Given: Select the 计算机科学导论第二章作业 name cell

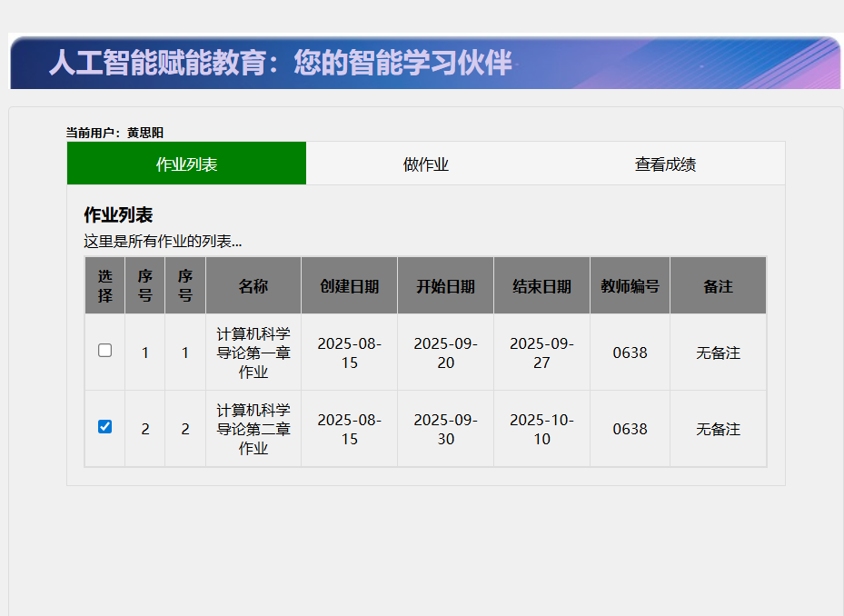Looking at the screenshot, I should click(253, 429).
